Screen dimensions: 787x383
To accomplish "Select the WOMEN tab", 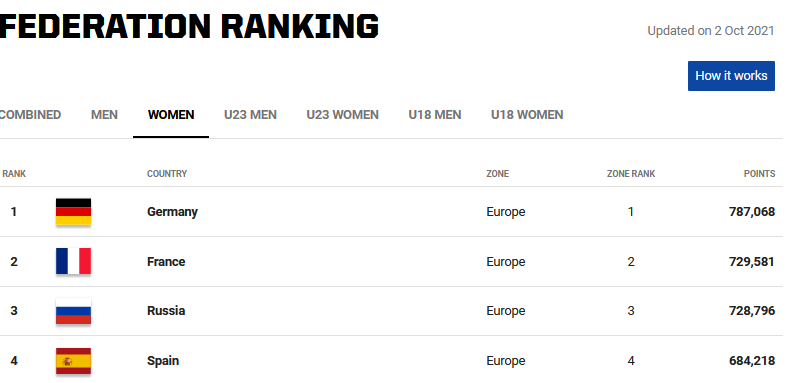I will (171, 115).
